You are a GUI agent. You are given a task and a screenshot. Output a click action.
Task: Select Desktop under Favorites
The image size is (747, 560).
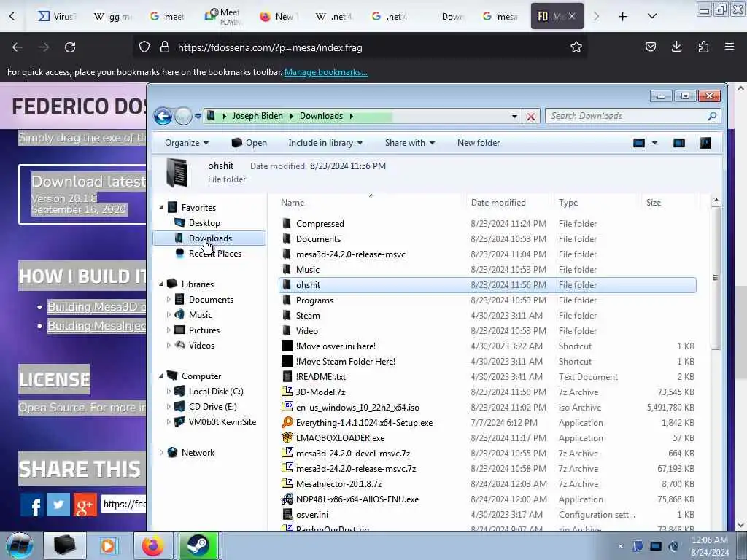pos(204,223)
